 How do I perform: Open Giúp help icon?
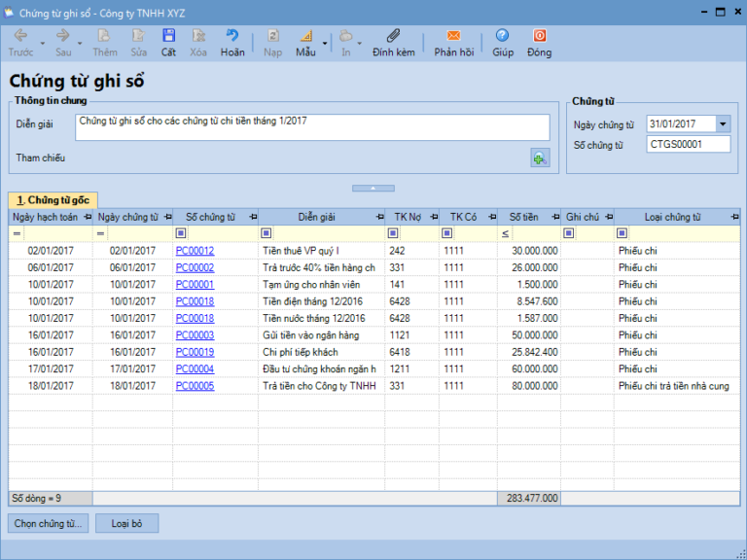[x=502, y=37]
